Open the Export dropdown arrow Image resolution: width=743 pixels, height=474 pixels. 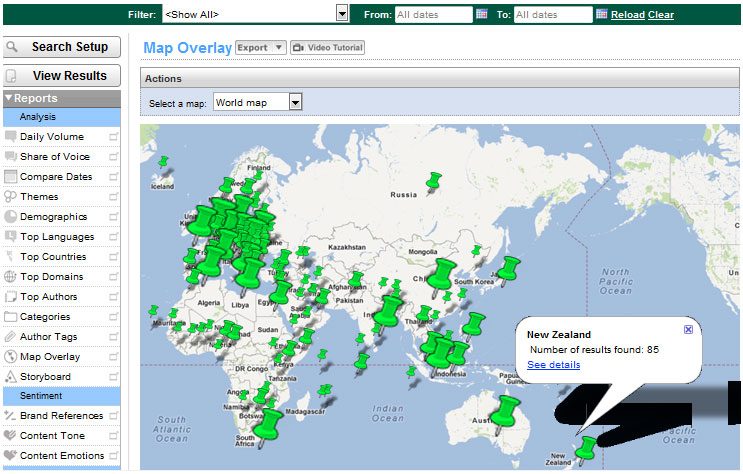click(x=279, y=47)
